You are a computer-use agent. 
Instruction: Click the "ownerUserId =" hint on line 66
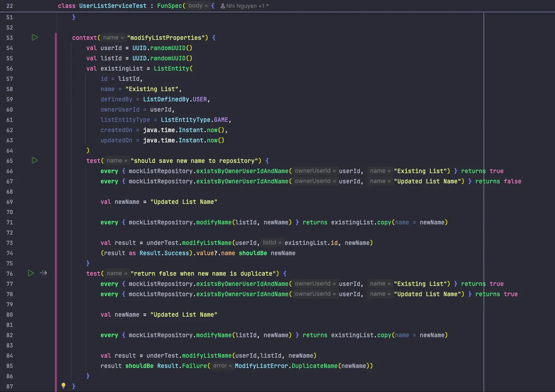pyautogui.click(x=315, y=171)
